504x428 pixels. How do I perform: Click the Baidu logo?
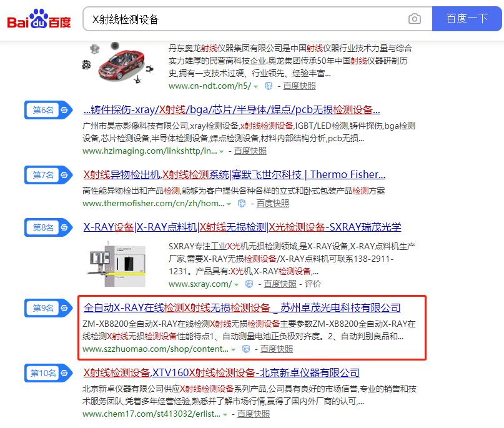click(x=39, y=19)
